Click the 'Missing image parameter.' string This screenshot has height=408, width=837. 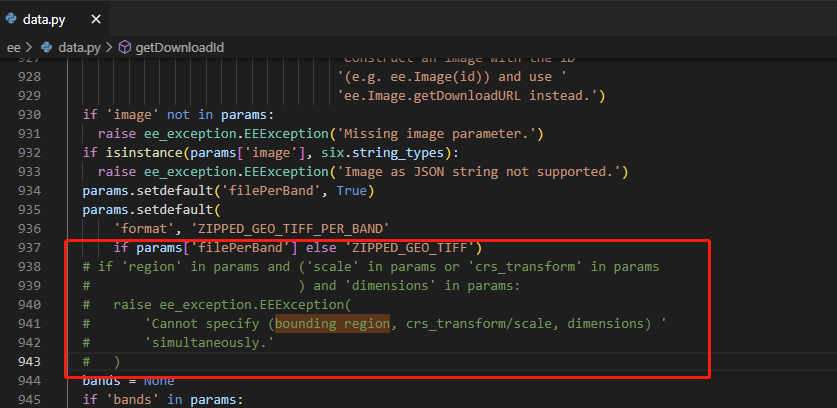439,134
